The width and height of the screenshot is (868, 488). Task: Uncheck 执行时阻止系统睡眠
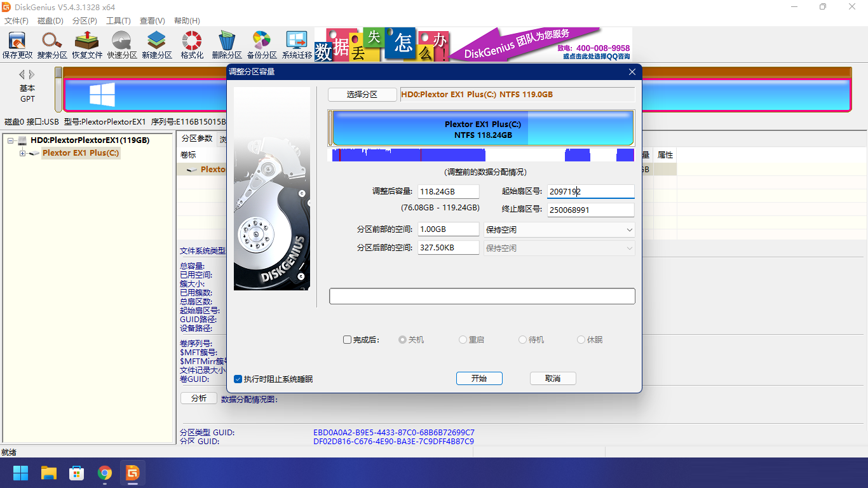[238, 379]
